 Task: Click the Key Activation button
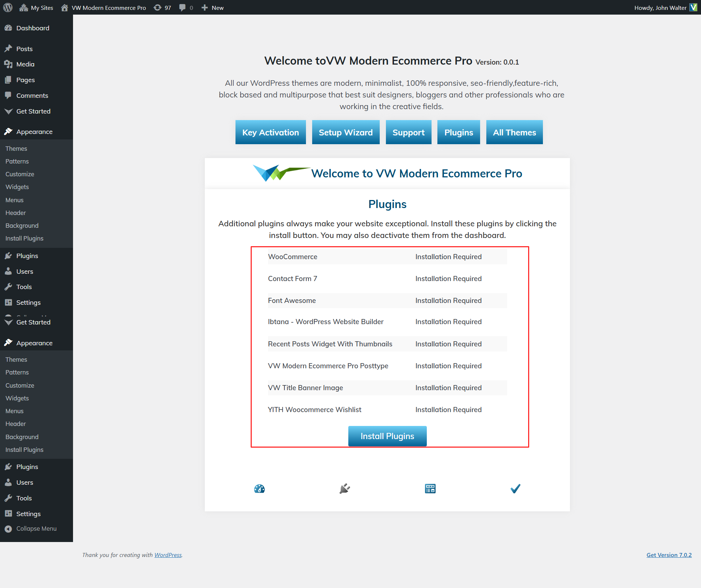[x=271, y=132]
